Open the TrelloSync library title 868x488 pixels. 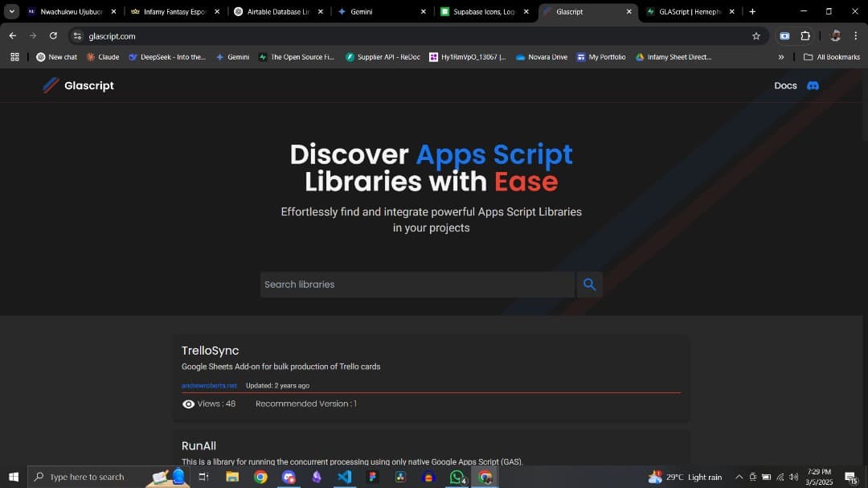[211, 351]
